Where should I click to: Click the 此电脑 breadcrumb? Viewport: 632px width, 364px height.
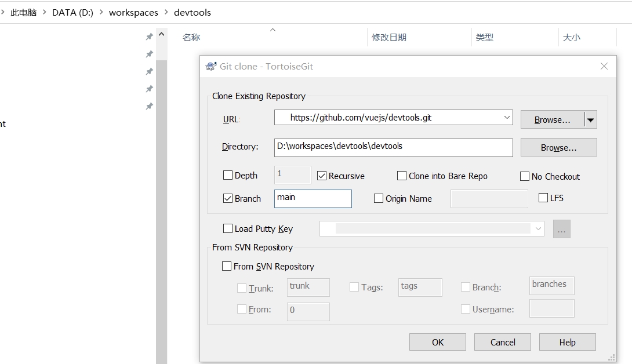23,13
